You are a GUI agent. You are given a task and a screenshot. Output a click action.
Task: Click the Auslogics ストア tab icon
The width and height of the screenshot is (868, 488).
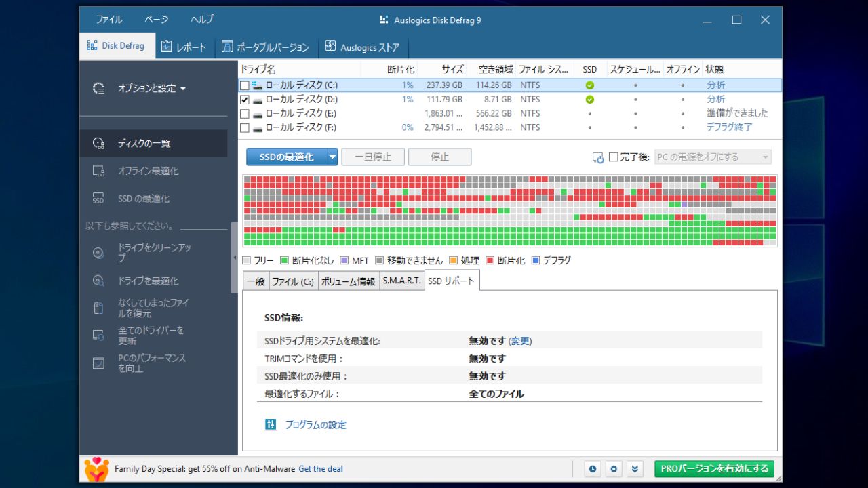click(330, 46)
